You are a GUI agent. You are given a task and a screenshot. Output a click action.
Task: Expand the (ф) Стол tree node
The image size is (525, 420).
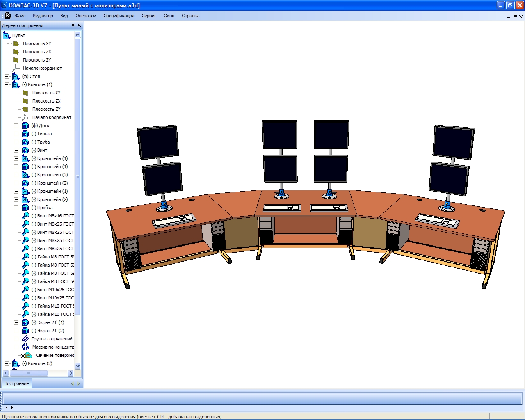[7, 76]
